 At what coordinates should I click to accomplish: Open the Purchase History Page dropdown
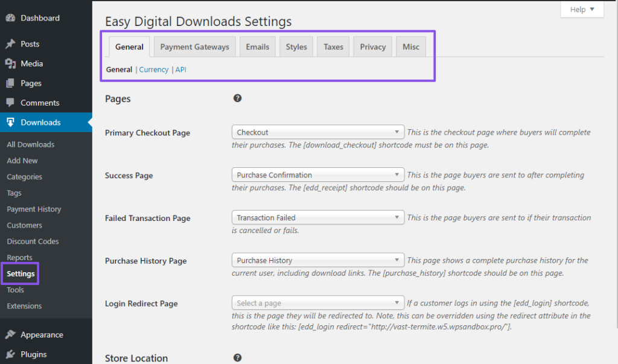coord(317,260)
